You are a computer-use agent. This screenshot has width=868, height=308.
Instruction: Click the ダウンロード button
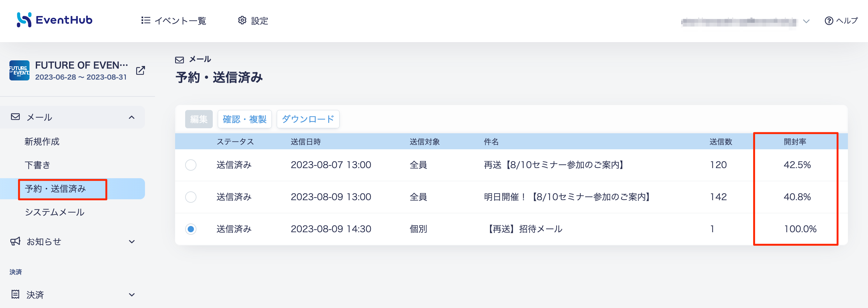click(308, 119)
